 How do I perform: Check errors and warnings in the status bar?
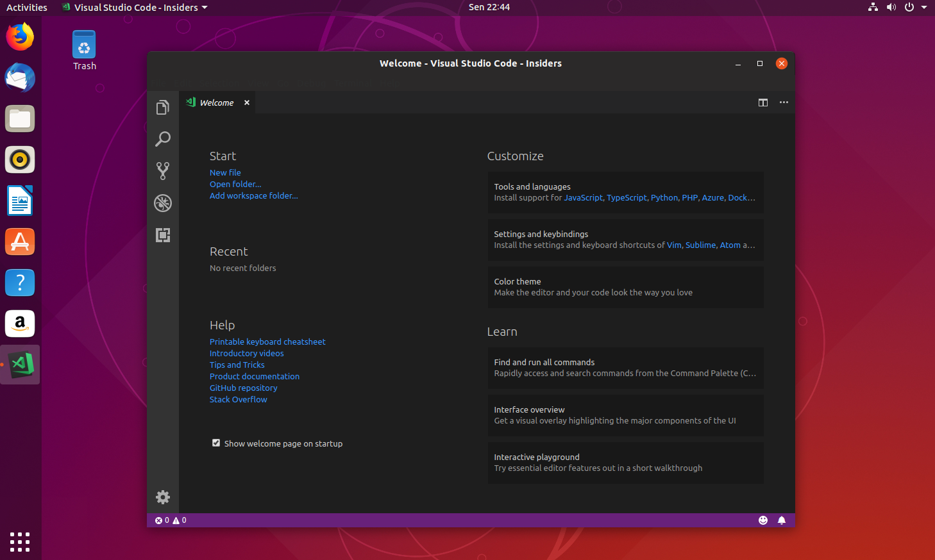coord(171,520)
